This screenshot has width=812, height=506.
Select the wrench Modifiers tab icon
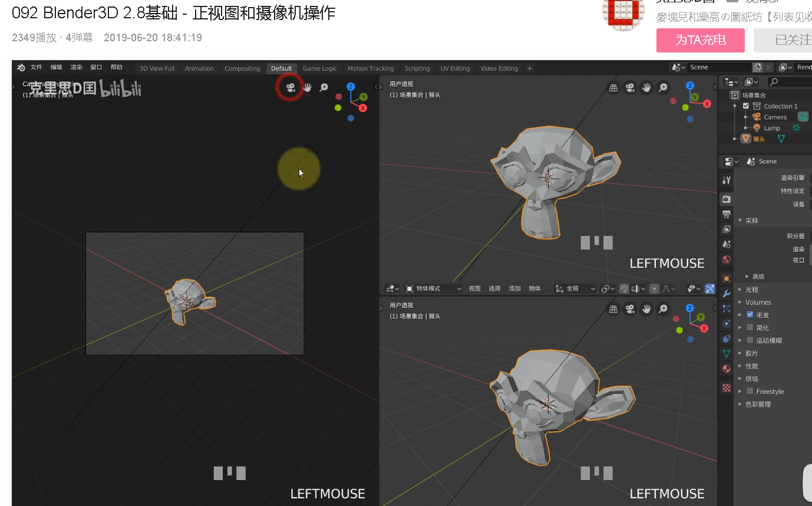click(726, 293)
